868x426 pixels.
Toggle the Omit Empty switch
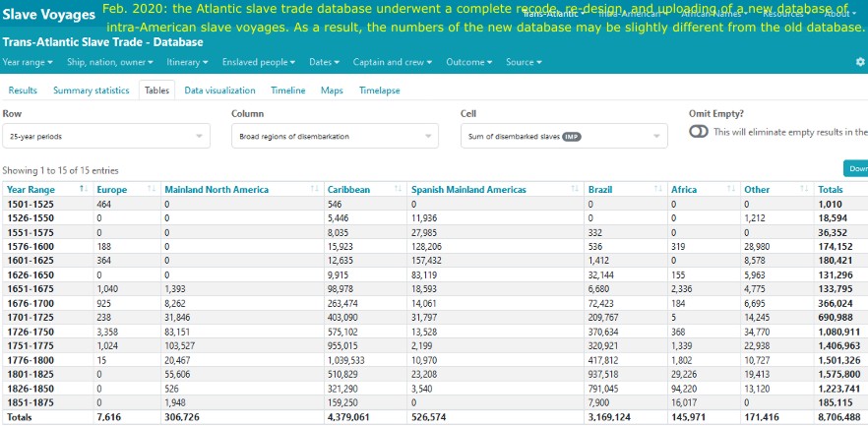tap(700, 132)
